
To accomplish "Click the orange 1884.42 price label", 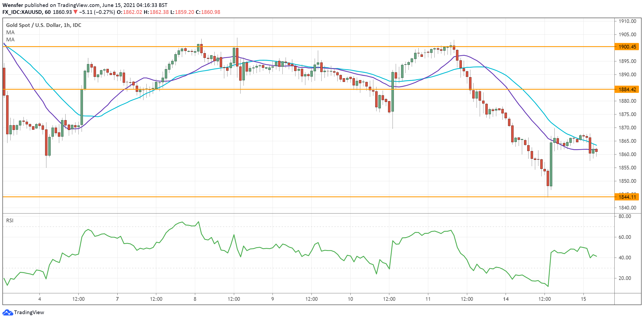I will [x=627, y=89].
